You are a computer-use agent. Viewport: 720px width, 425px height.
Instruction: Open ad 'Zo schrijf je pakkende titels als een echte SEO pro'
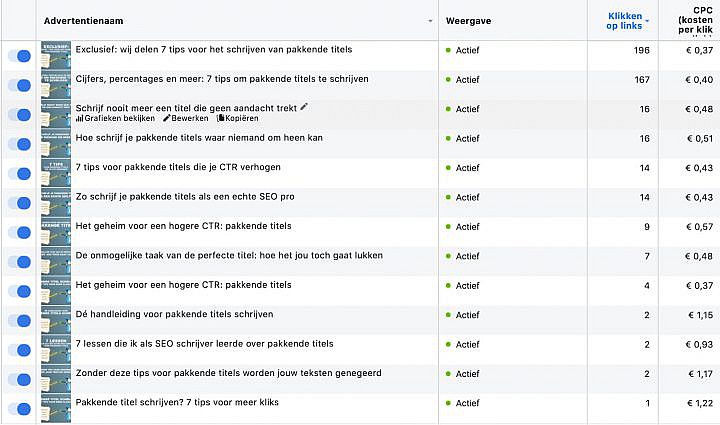click(185, 196)
